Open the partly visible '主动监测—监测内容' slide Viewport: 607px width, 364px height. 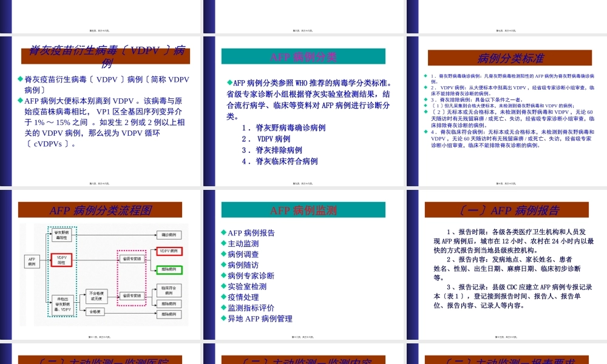pyautogui.click(x=303, y=354)
